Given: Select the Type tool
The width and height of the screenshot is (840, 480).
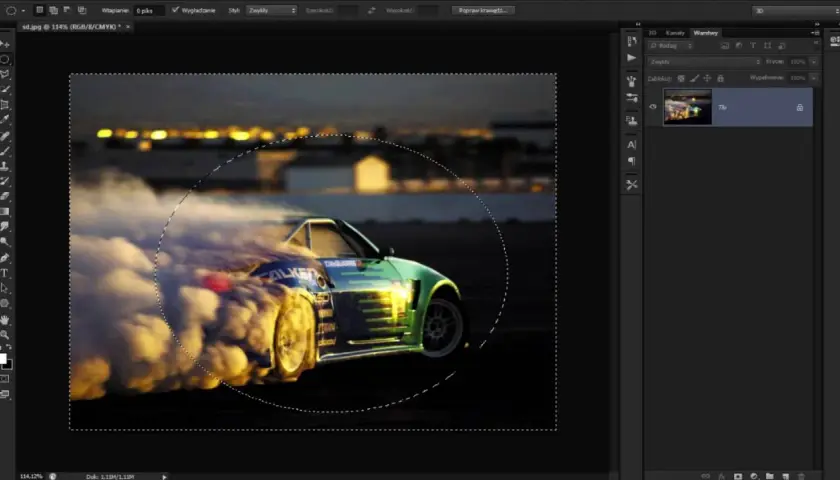Looking at the screenshot, I should [x=5, y=273].
